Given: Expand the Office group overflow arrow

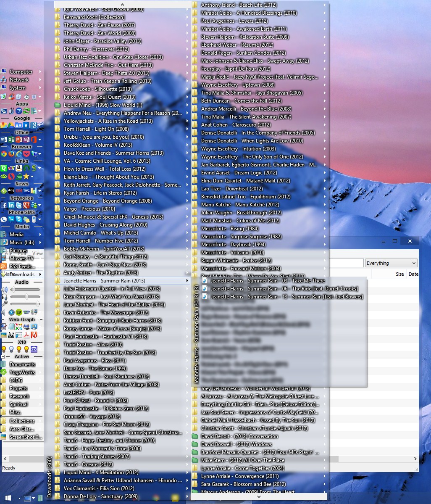Looking at the screenshot, I should coord(39,140).
